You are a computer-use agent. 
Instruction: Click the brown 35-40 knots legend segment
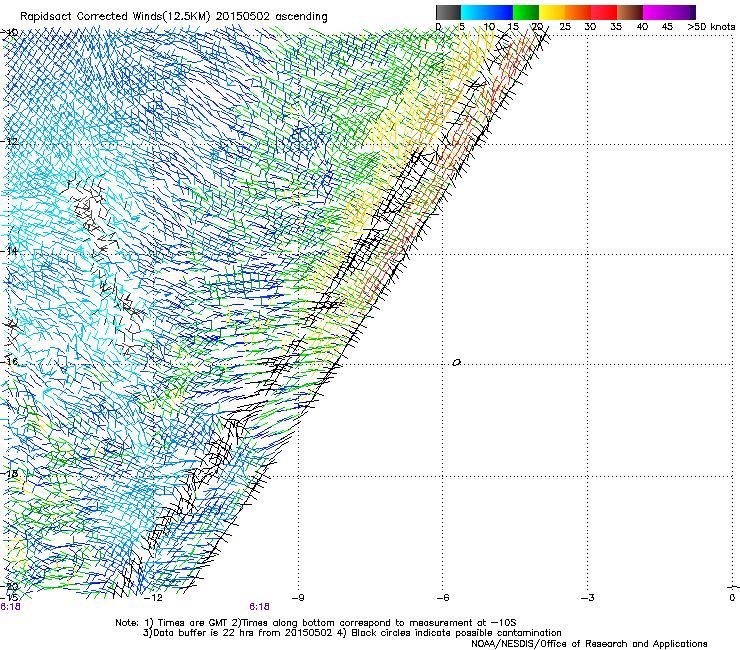(x=630, y=12)
